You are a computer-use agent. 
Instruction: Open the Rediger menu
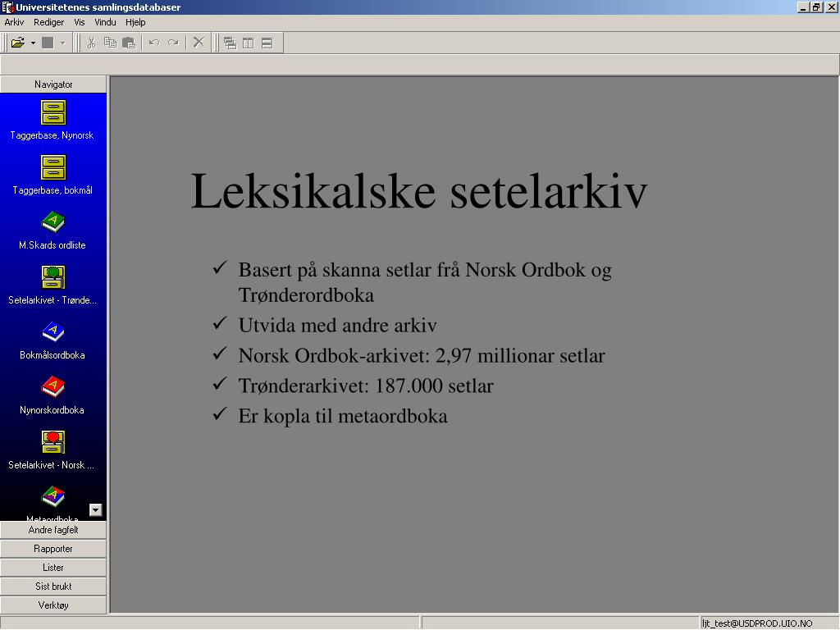coord(48,22)
